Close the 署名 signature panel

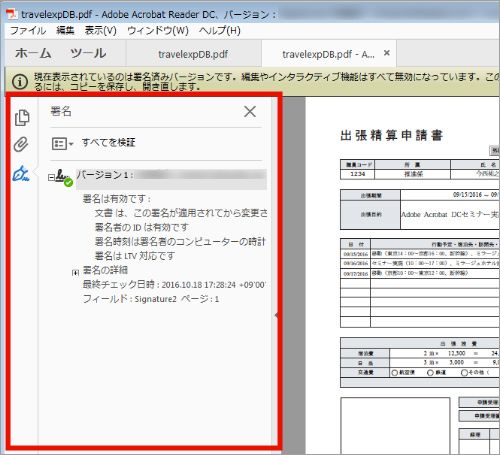click(250, 112)
